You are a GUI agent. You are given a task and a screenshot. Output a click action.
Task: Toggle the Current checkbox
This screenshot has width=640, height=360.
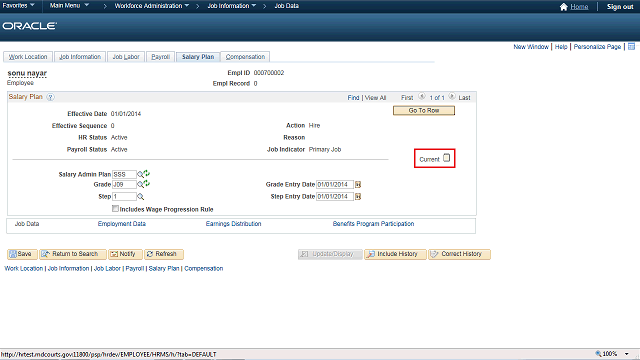point(447,158)
